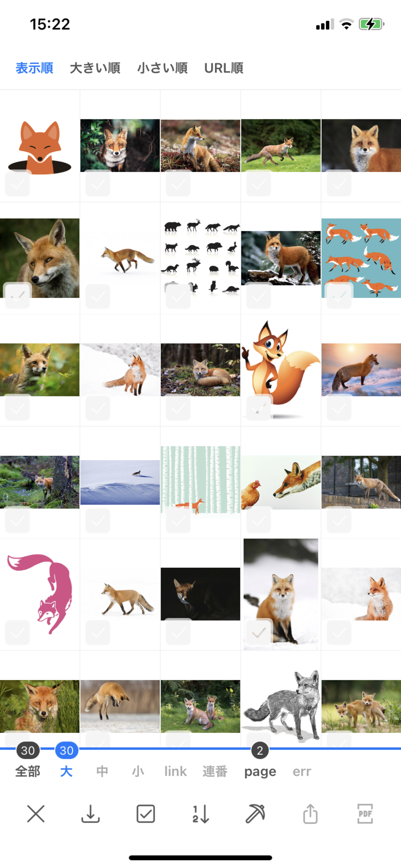Switch to the 大 size filter

(67, 771)
